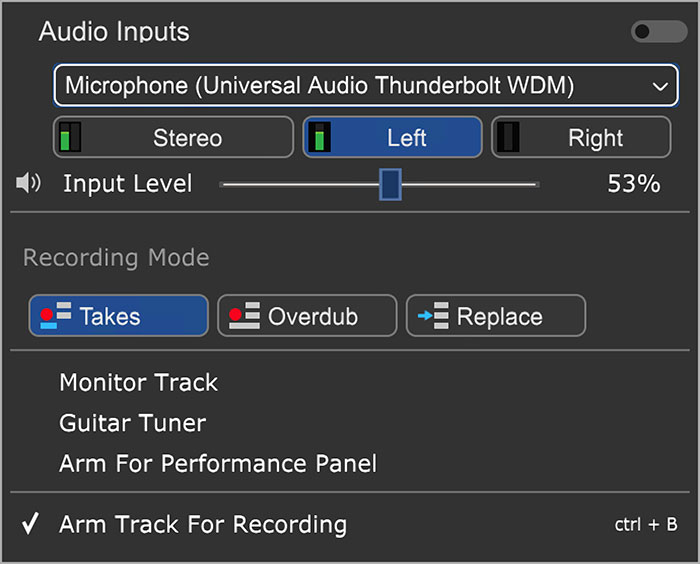
Task: Select Monitor Track menu entry
Action: (x=139, y=383)
